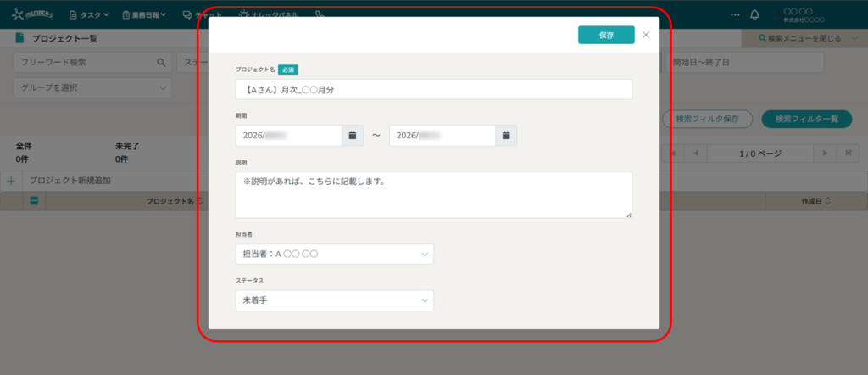Open the タスク menu in the header
The height and width of the screenshot is (375, 868).
tap(88, 15)
